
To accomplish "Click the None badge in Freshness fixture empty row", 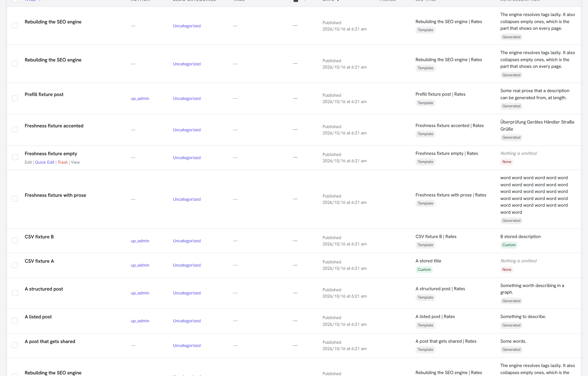I will (x=507, y=162).
